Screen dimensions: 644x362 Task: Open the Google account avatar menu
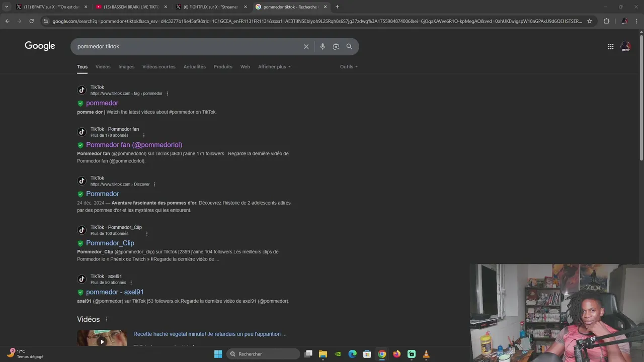625,46
